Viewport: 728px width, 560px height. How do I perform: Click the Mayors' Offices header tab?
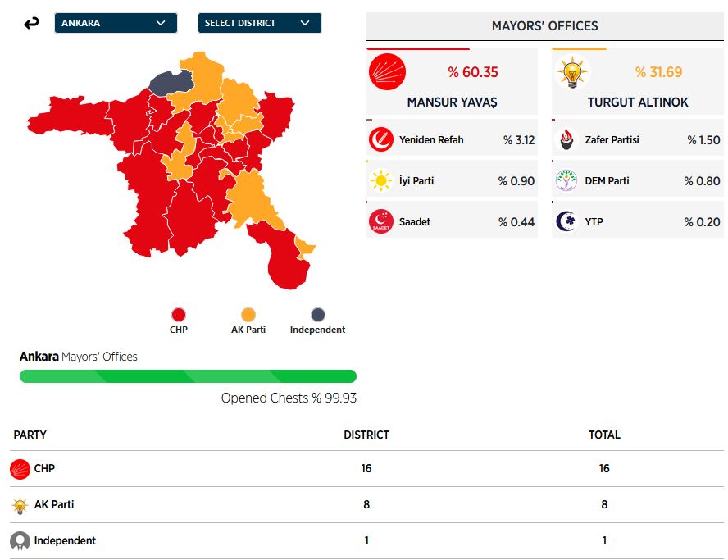pyautogui.click(x=544, y=26)
